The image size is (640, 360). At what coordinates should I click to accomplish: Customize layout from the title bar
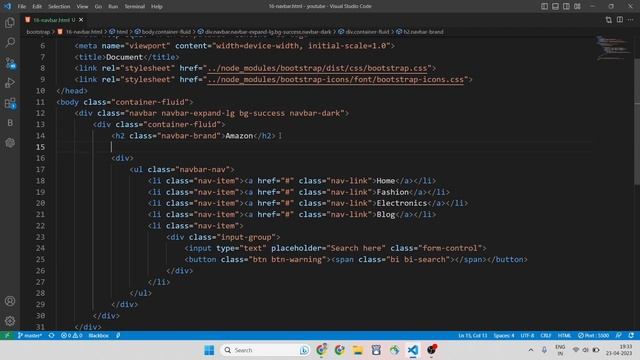(x=577, y=6)
